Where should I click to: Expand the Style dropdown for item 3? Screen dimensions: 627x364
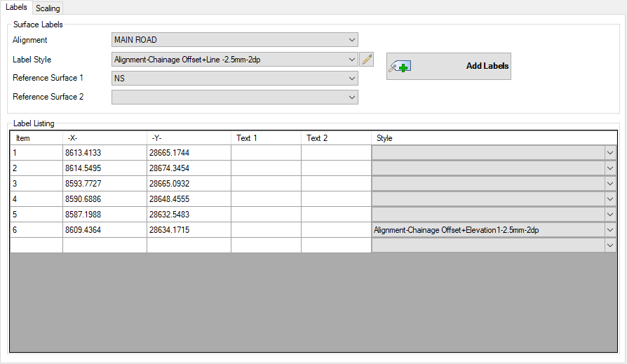[x=609, y=184]
